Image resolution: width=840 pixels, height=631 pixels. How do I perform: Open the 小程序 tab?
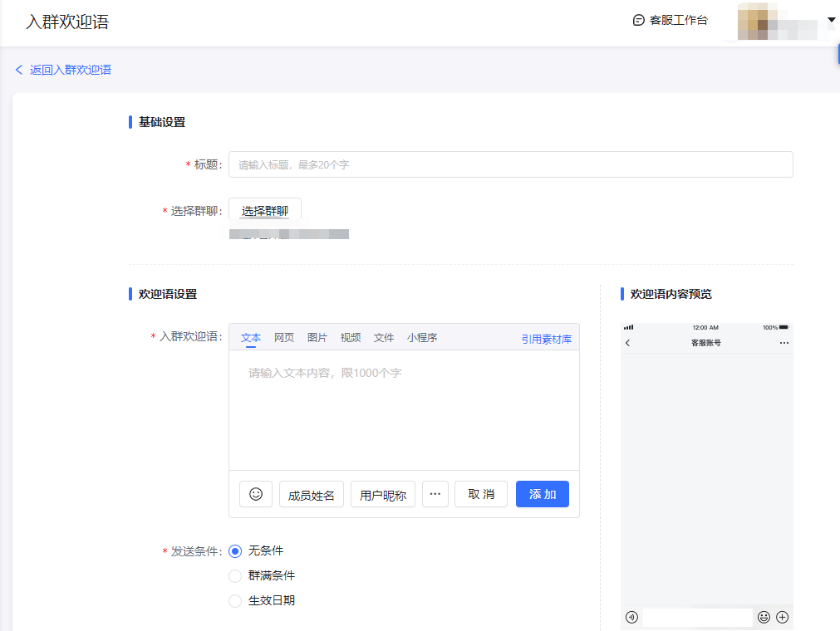coord(422,338)
